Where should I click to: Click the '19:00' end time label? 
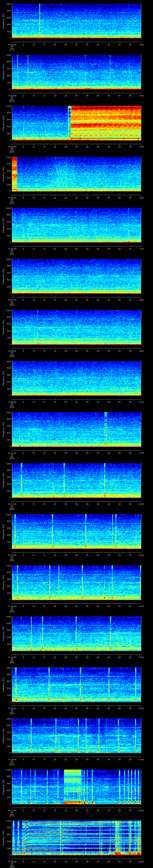pyautogui.click(x=141, y=861)
